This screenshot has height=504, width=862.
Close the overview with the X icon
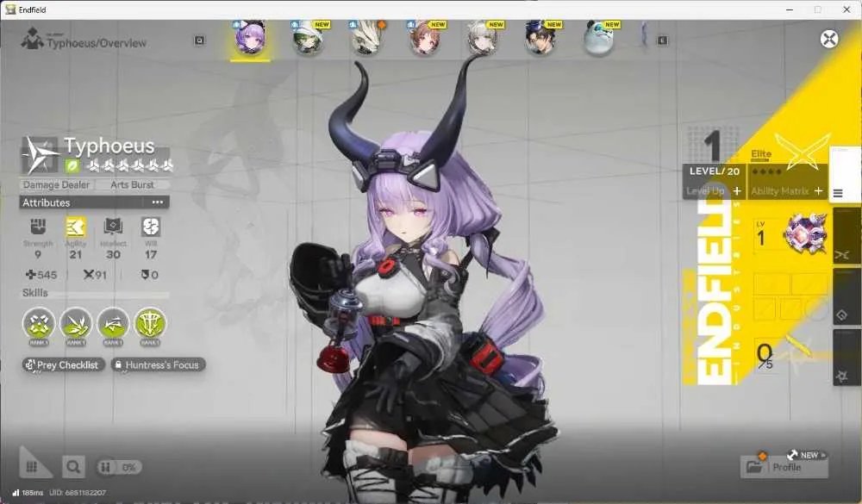828,39
